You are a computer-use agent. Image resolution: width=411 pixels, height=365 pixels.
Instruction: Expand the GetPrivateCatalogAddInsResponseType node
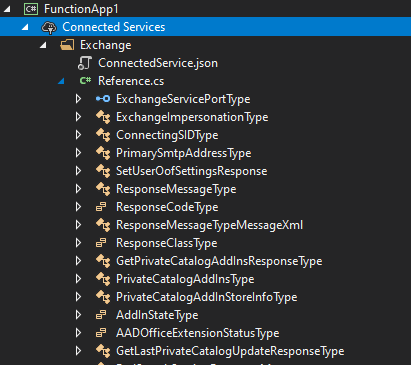tap(78, 261)
